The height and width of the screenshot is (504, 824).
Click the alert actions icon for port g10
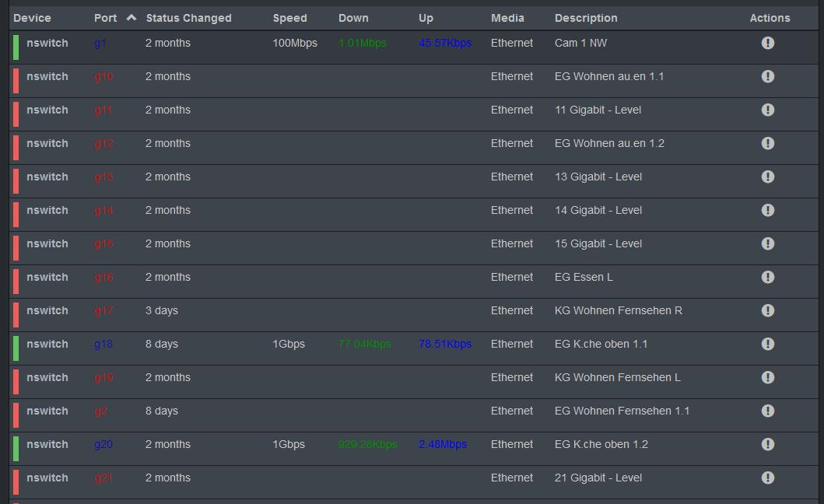tap(767, 76)
